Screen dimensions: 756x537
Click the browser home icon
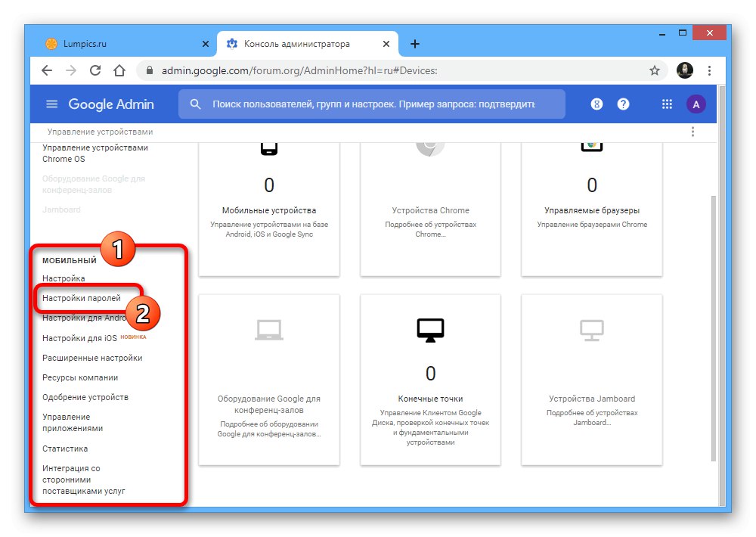(119, 71)
